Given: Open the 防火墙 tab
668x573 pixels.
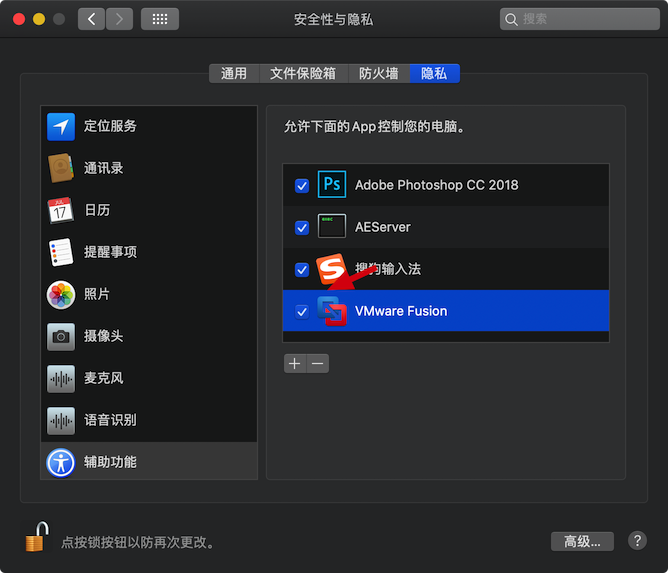Looking at the screenshot, I should tap(379, 74).
